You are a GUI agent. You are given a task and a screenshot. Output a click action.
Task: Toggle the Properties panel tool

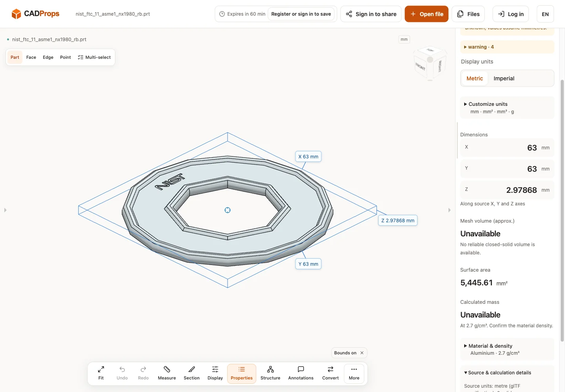(x=242, y=373)
